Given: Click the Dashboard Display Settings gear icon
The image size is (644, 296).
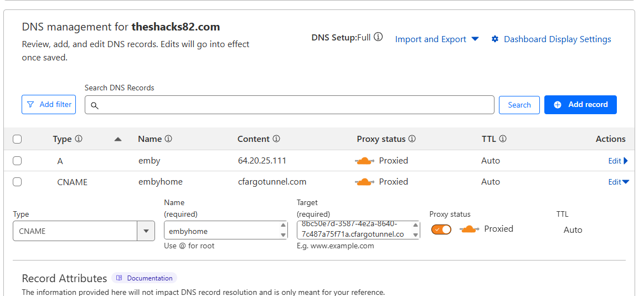Looking at the screenshot, I should pos(495,39).
